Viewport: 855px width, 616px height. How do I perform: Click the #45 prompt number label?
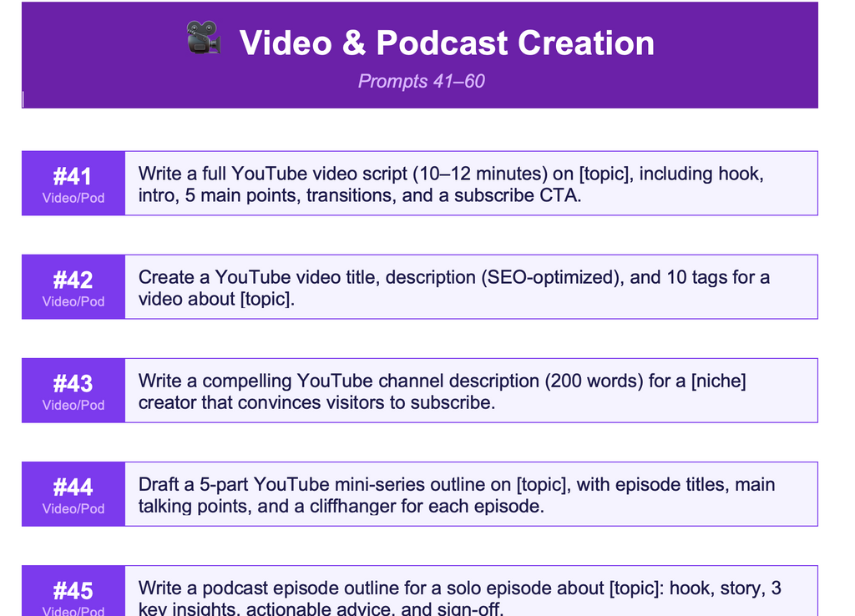[73, 591]
